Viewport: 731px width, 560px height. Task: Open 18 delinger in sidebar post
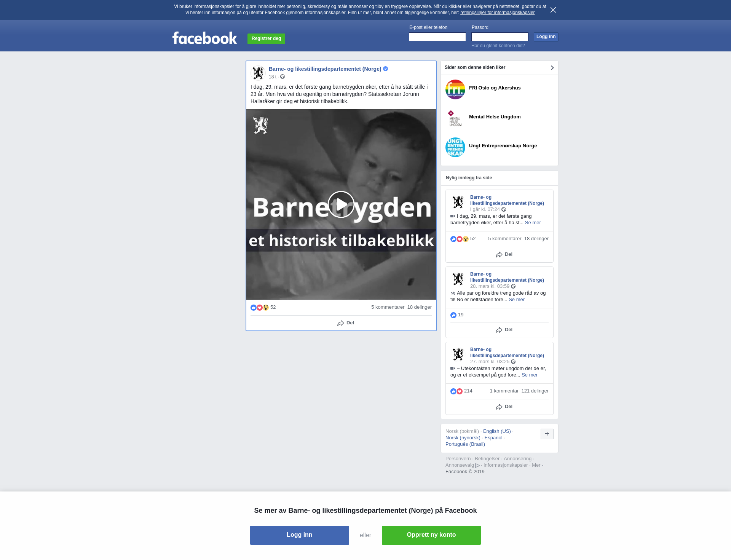point(536,239)
